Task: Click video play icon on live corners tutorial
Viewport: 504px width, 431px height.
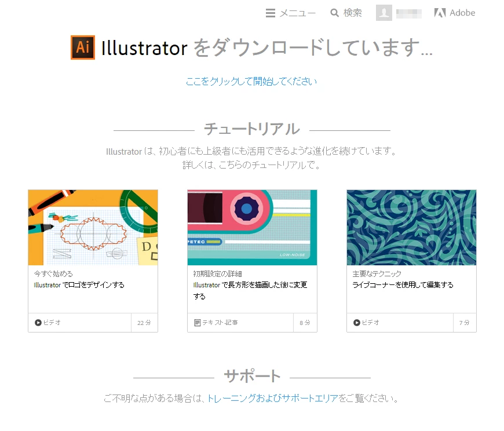Action: click(356, 322)
